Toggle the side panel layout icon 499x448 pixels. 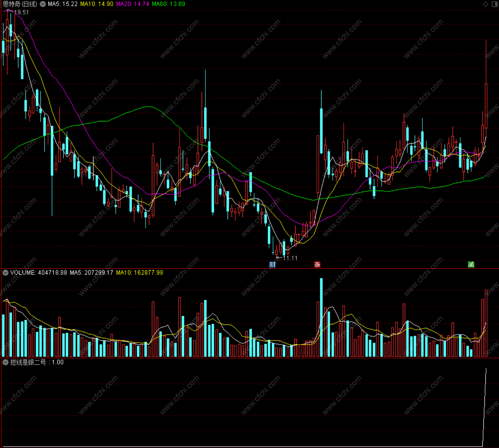tap(494, 4)
